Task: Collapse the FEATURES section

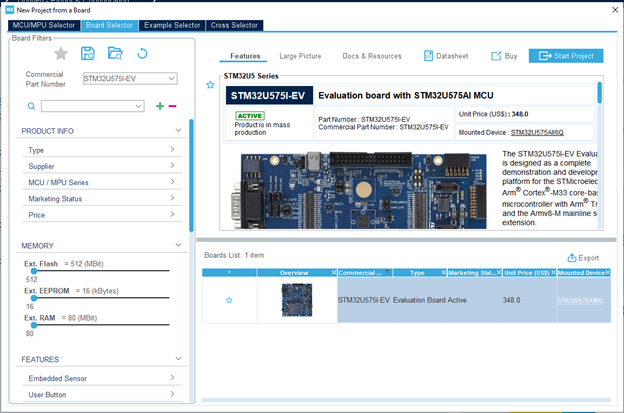Action: point(178,359)
